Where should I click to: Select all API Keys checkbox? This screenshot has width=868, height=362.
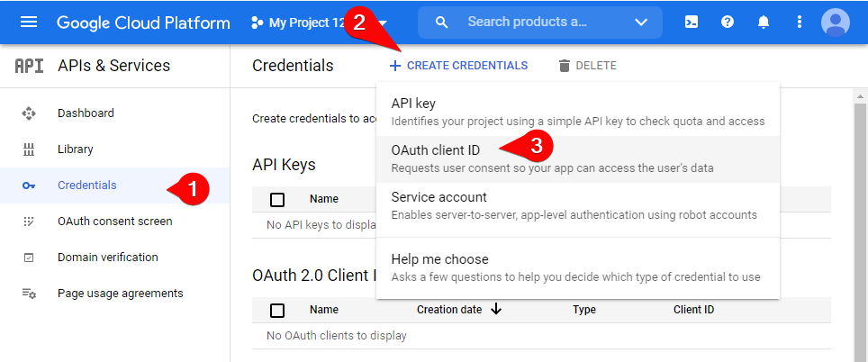pyautogui.click(x=277, y=199)
